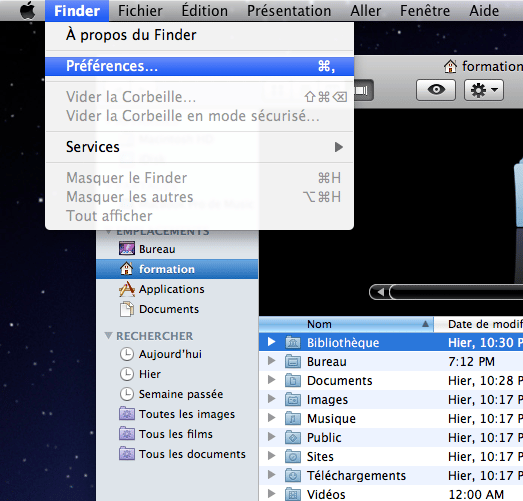Screen dimensions: 523x501
Task: Open the Édition menu
Action: 205,11
